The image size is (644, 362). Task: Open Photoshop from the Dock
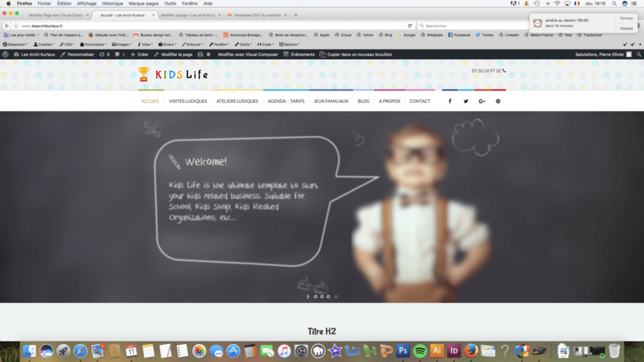point(402,351)
